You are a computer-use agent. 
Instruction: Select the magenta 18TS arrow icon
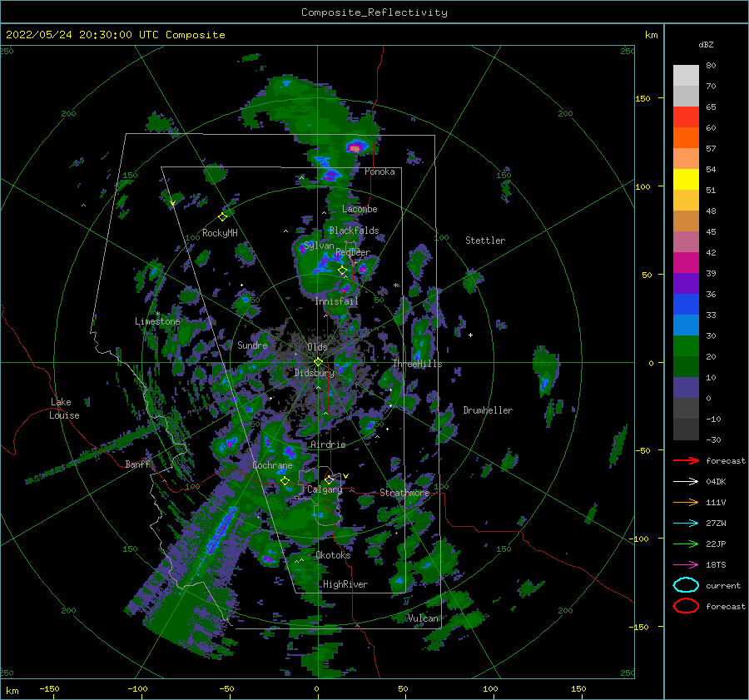(686, 565)
